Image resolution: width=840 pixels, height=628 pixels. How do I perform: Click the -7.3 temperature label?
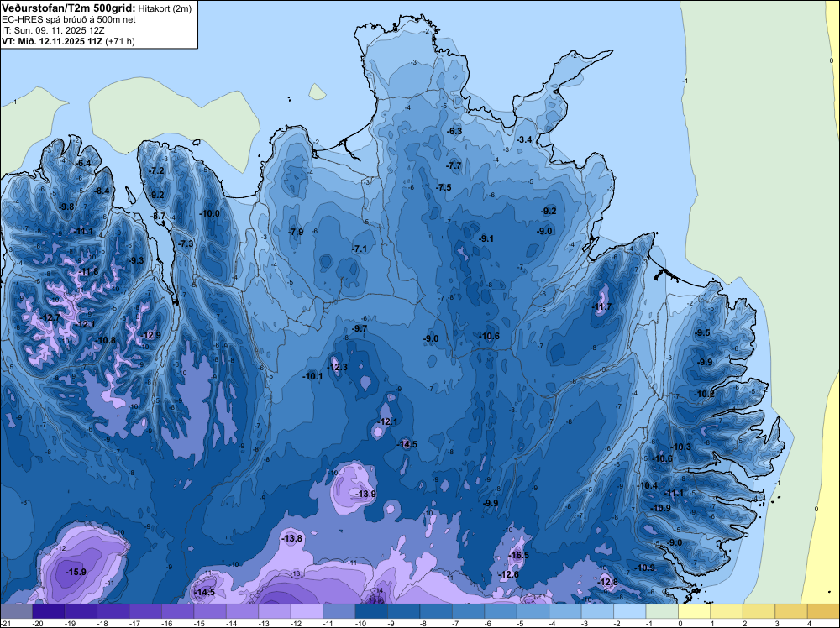coord(186,243)
